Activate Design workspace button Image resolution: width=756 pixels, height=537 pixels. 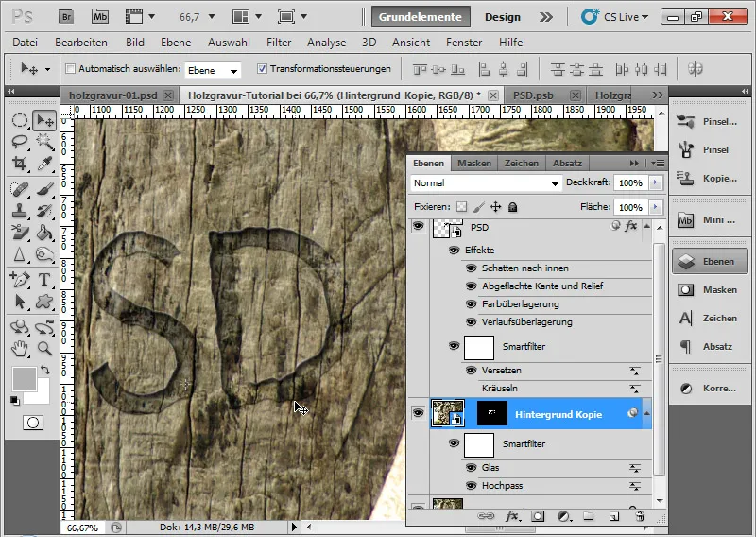[x=503, y=17]
